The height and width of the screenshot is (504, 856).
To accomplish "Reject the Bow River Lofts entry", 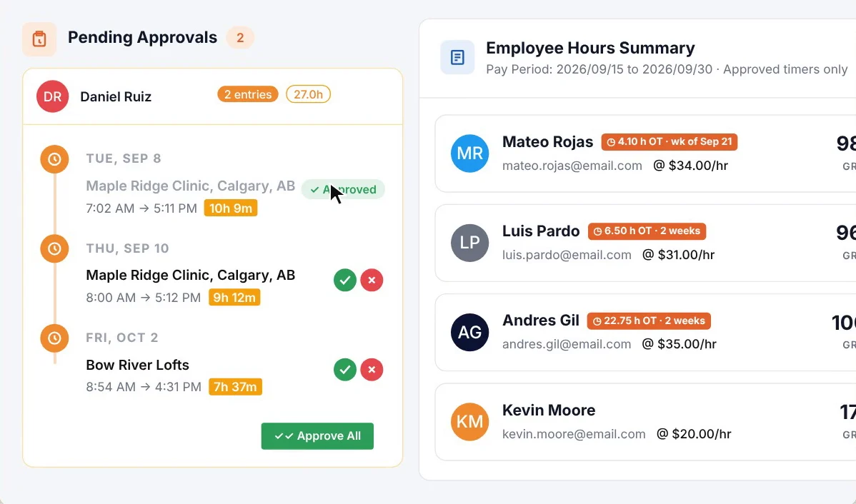I will 372,370.
